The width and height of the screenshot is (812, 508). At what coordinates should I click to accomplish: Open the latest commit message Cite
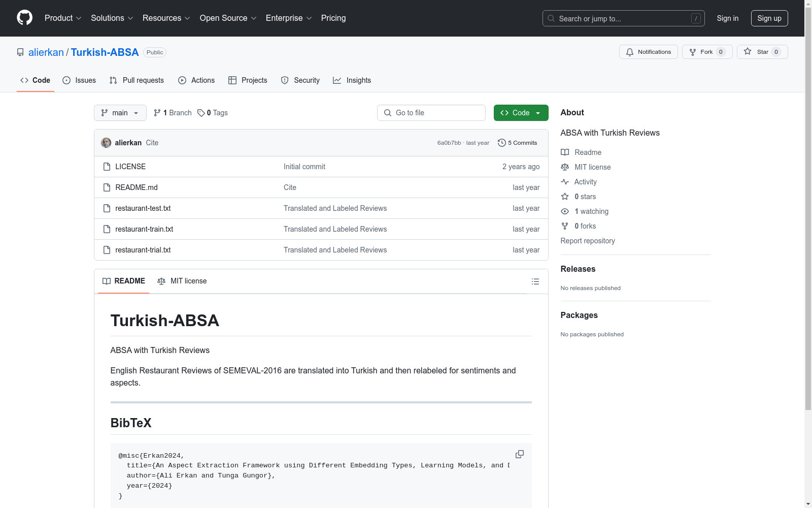click(152, 143)
